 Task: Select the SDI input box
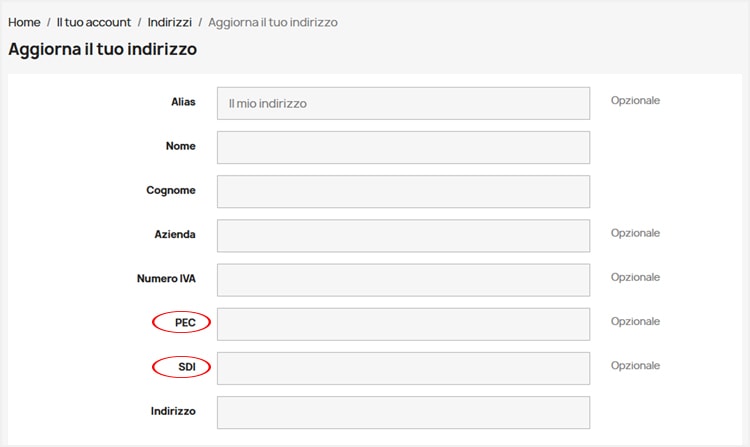click(403, 367)
